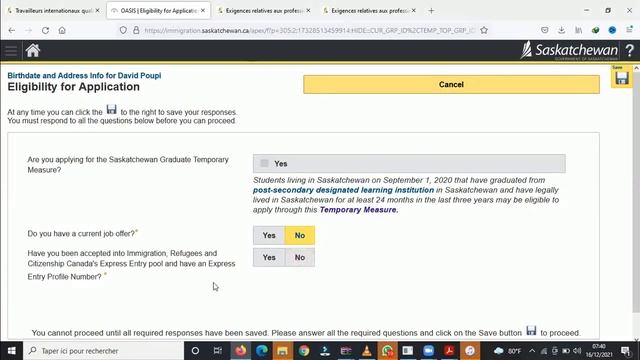Open Adobe Acrobat from the taskbar
The height and width of the screenshot is (360, 640).
pos(449,351)
